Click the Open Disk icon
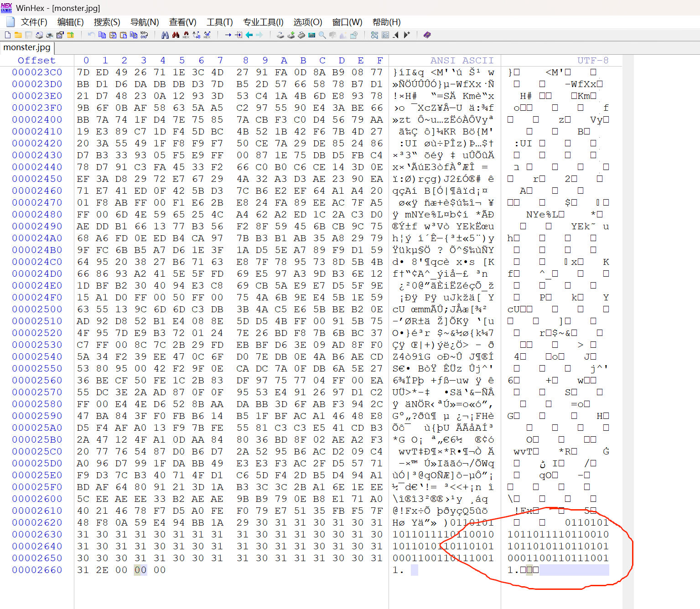 (x=280, y=35)
